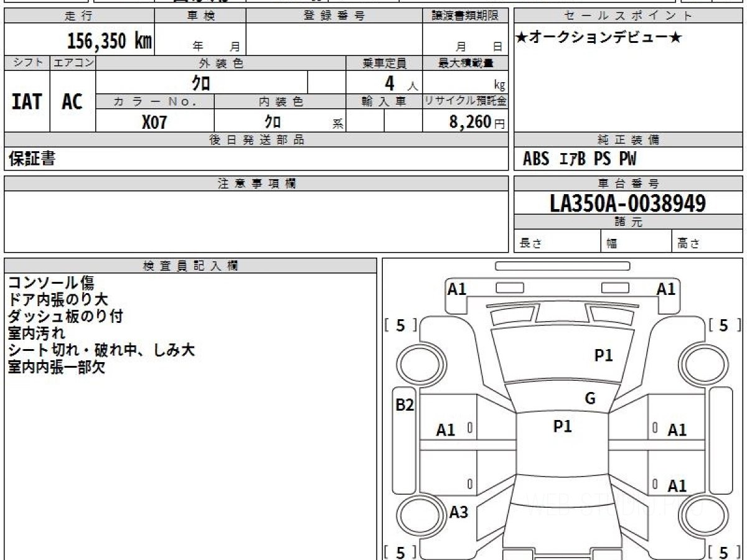Click the 8,260円 recycle deposit amount
The height and width of the screenshot is (560, 747).
477,121
